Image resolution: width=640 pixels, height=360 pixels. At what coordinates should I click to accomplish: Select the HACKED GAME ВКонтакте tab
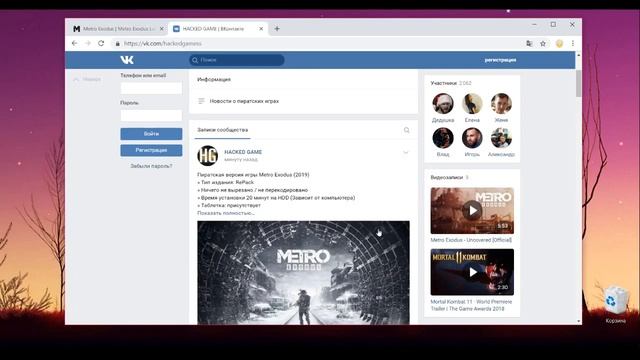[x=218, y=29]
